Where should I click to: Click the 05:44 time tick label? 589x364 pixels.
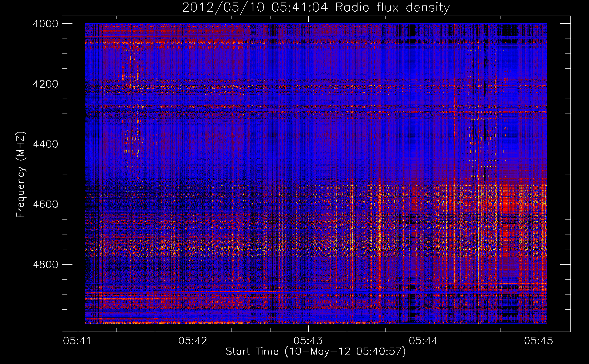tap(423, 341)
